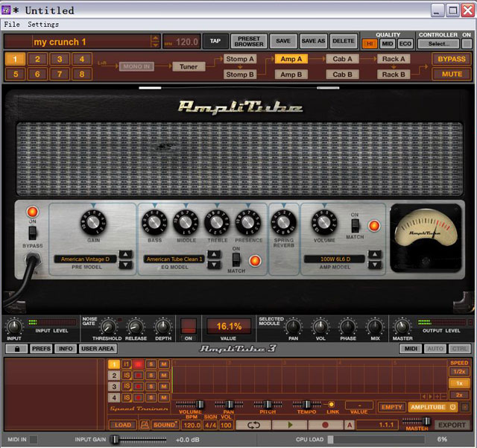Click AMP MODEL up arrow

[375, 254]
